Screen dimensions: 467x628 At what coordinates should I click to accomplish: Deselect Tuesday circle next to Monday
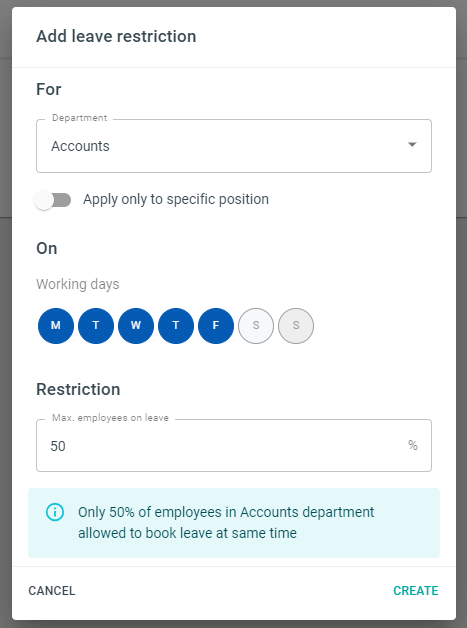tap(96, 326)
